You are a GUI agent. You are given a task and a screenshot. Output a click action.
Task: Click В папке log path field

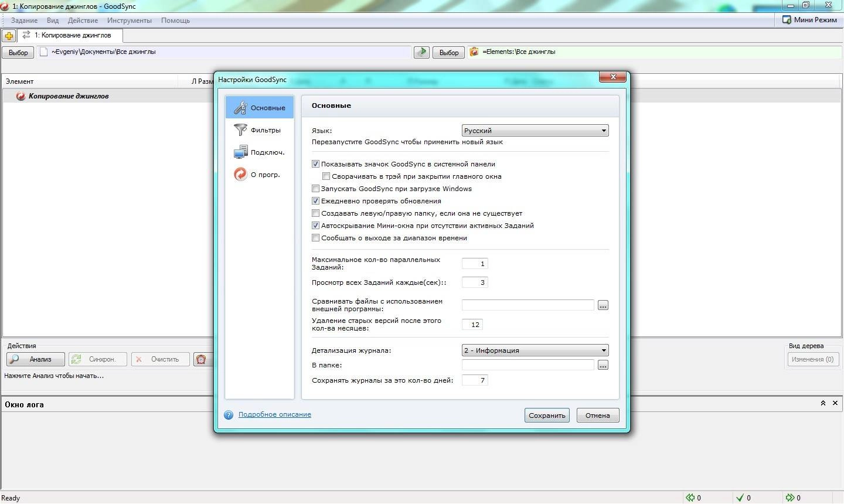[528, 365]
